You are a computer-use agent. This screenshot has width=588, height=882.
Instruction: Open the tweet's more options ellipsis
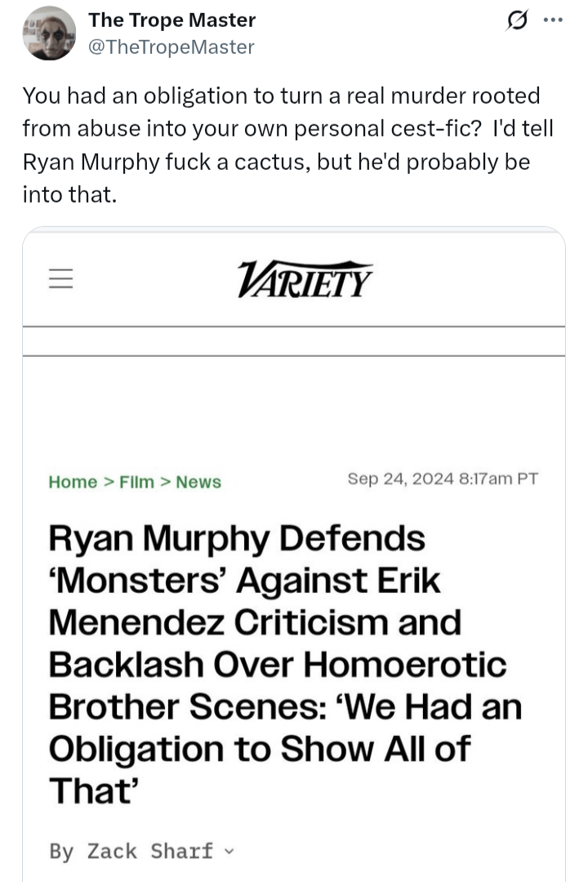click(553, 20)
